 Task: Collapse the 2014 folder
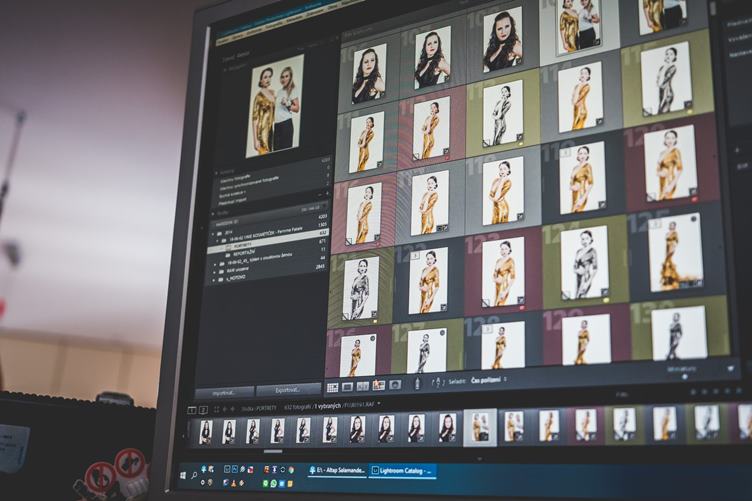pos(214,233)
